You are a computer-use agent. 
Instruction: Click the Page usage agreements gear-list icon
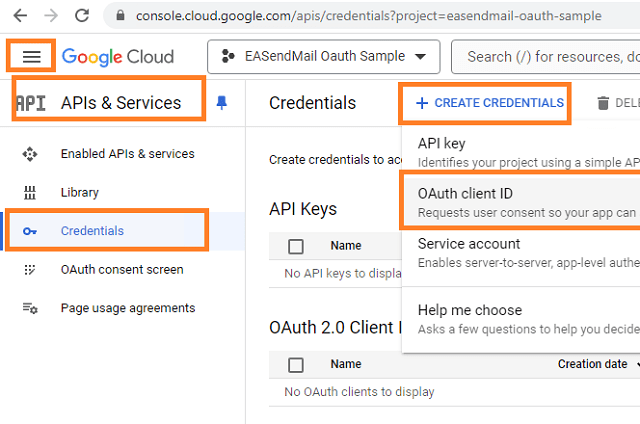click(30, 308)
